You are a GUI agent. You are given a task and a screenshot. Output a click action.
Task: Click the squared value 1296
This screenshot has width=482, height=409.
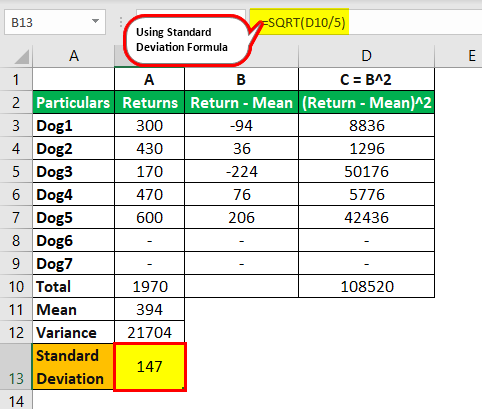click(367, 148)
